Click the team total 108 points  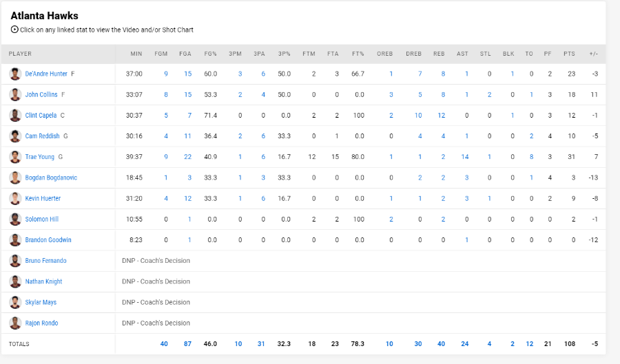tap(570, 344)
